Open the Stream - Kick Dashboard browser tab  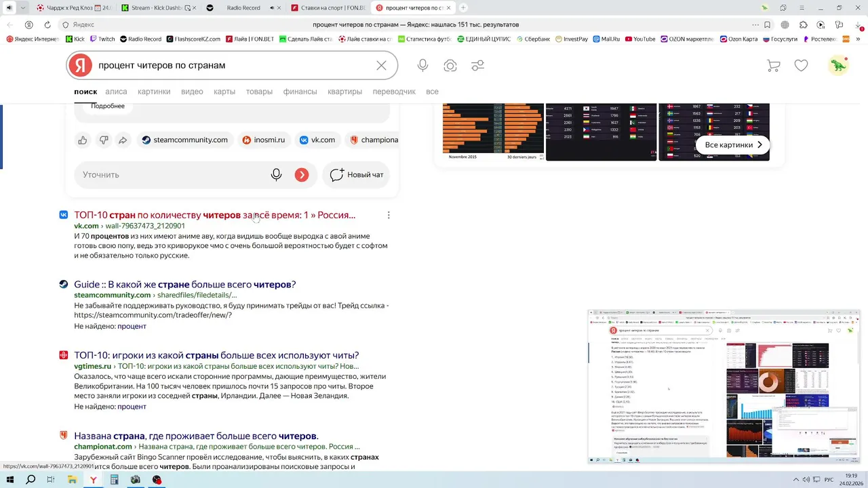click(x=159, y=8)
